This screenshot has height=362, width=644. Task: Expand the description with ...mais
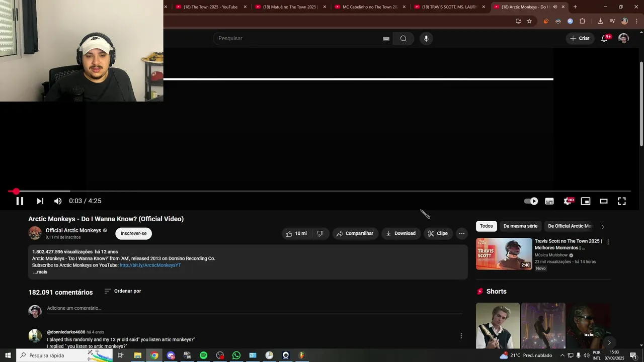coord(40,272)
